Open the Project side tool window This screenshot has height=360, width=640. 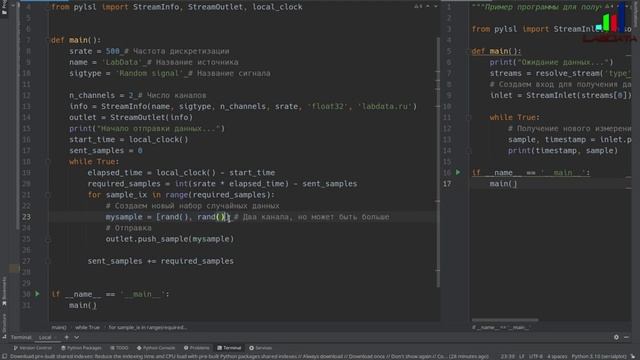pos(4,8)
